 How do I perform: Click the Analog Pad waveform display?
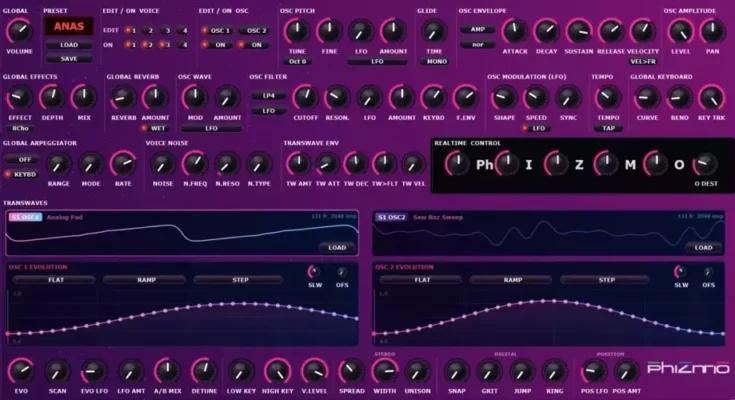(x=182, y=234)
